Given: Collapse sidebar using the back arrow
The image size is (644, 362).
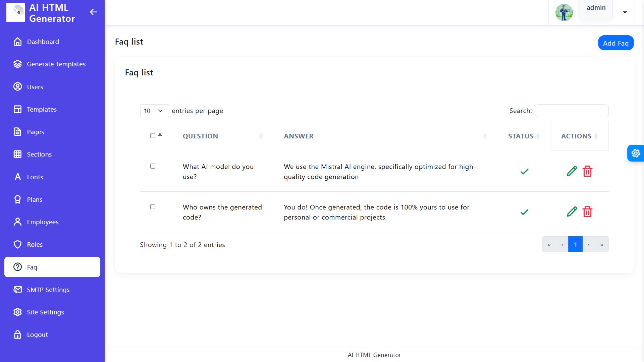Looking at the screenshot, I should pyautogui.click(x=93, y=12).
